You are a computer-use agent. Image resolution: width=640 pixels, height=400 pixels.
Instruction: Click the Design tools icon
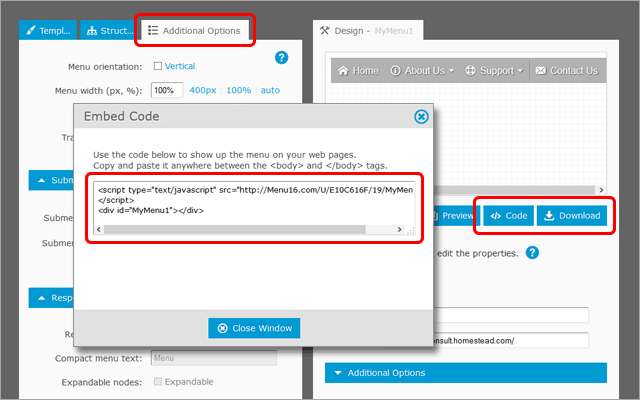coord(325,30)
